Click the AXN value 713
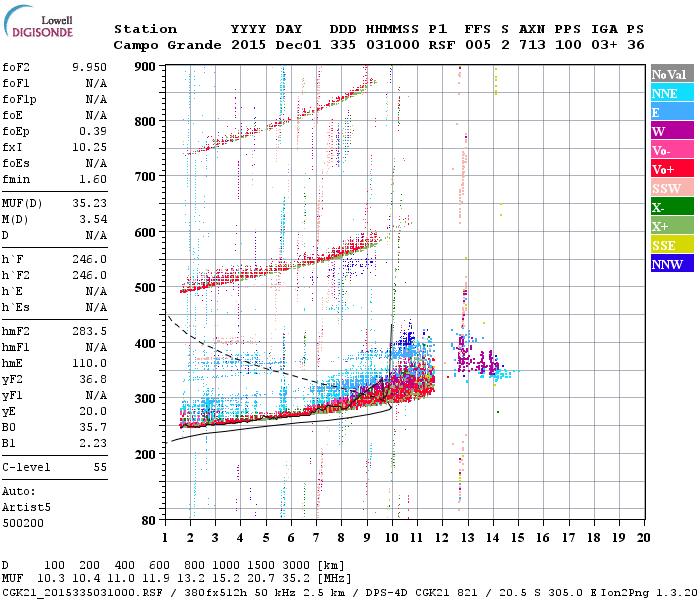The height and width of the screenshot is (600, 700). coord(532,45)
